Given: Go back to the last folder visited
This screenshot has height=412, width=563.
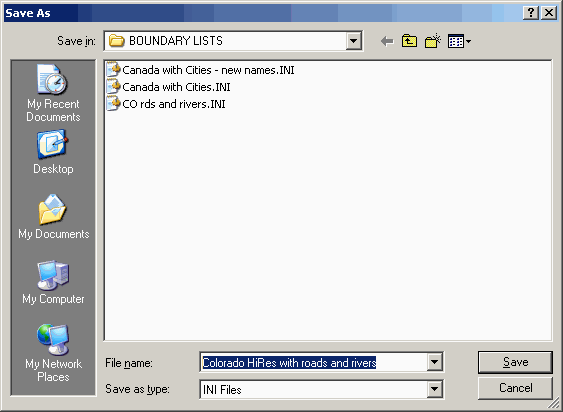Looking at the screenshot, I should click(387, 41).
